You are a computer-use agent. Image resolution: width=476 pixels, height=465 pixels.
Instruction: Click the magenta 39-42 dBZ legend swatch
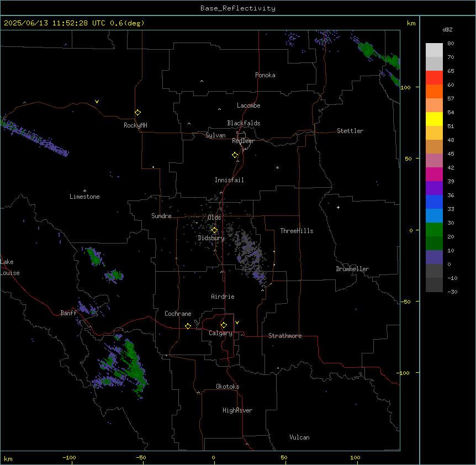tap(434, 174)
